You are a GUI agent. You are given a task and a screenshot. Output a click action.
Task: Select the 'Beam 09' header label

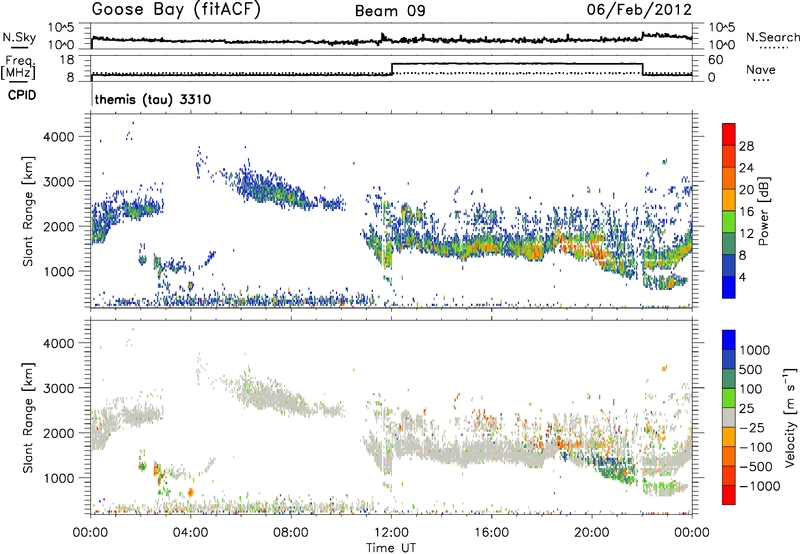pyautogui.click(x=390, y=11)
